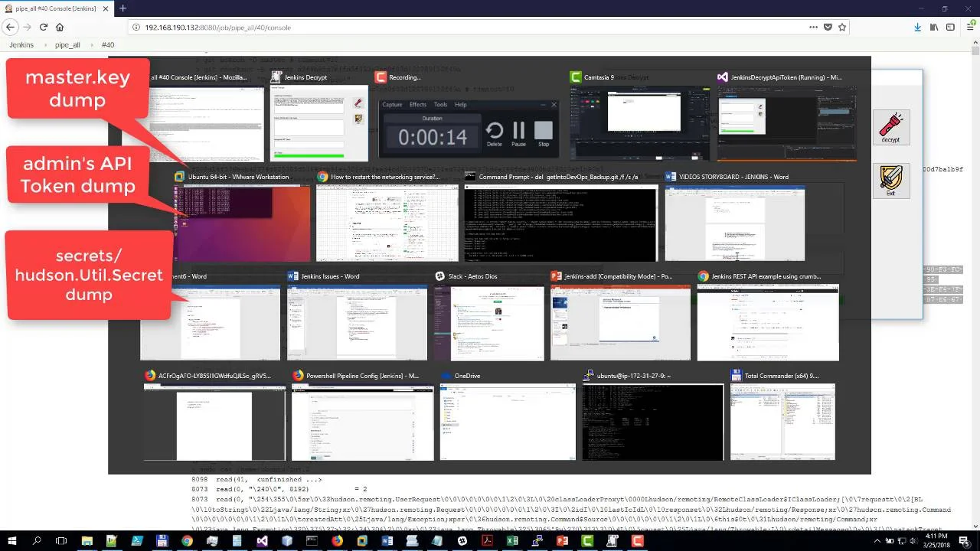Open a new browser tab
The width and height of the screenshot is (980, 551).
(122, 8)
